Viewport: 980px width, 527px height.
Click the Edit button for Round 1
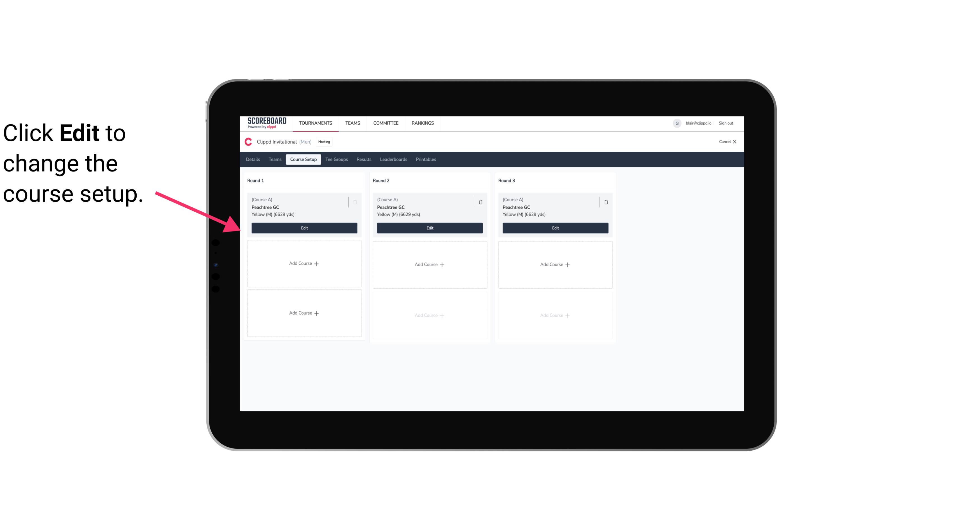point(304,228)
